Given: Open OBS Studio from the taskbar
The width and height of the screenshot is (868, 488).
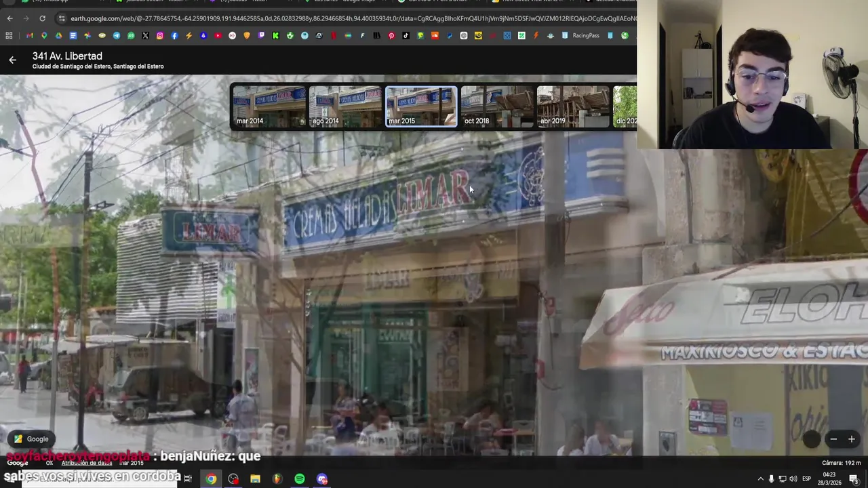Looking at the screenshot, I should [x=233, y=479].
